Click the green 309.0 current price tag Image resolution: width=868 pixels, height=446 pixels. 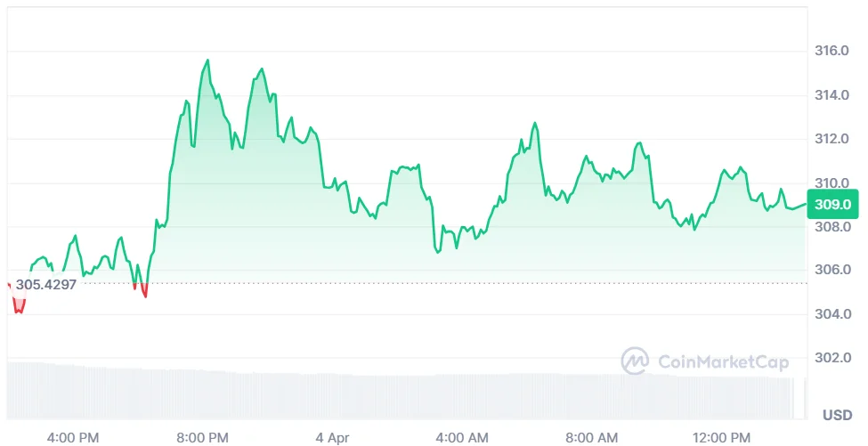pyautogui.click(x=832, y=204)
